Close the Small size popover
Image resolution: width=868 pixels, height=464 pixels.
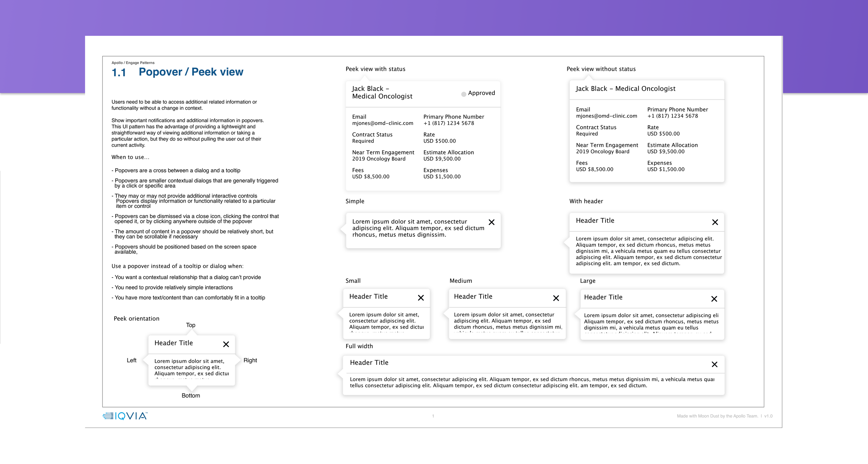420,298
